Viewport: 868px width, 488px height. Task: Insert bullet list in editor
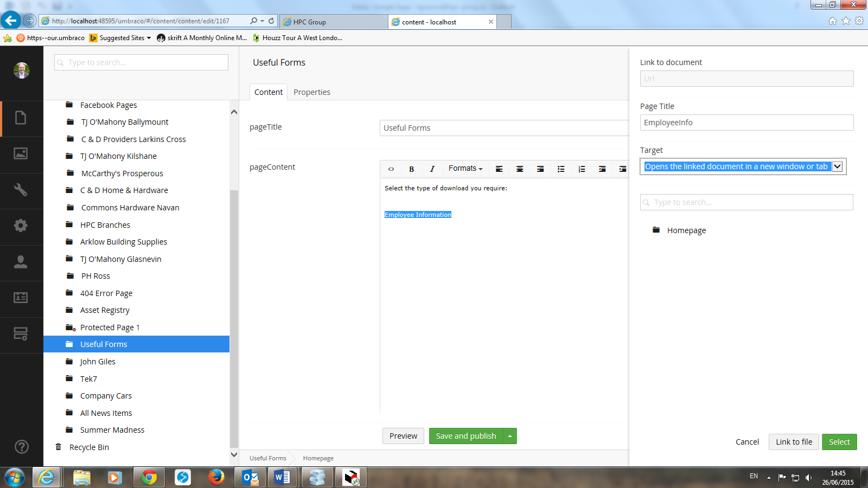pos(561,169)
